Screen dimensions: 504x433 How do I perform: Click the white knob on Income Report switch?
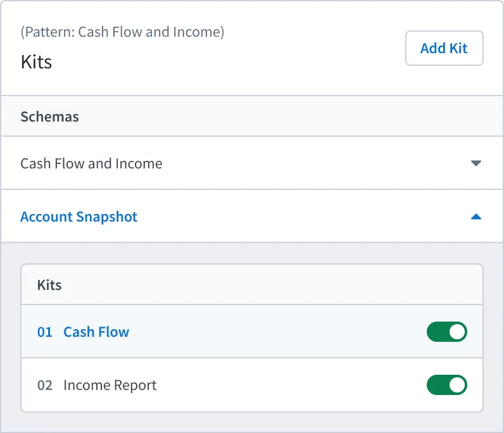(457, 385)
